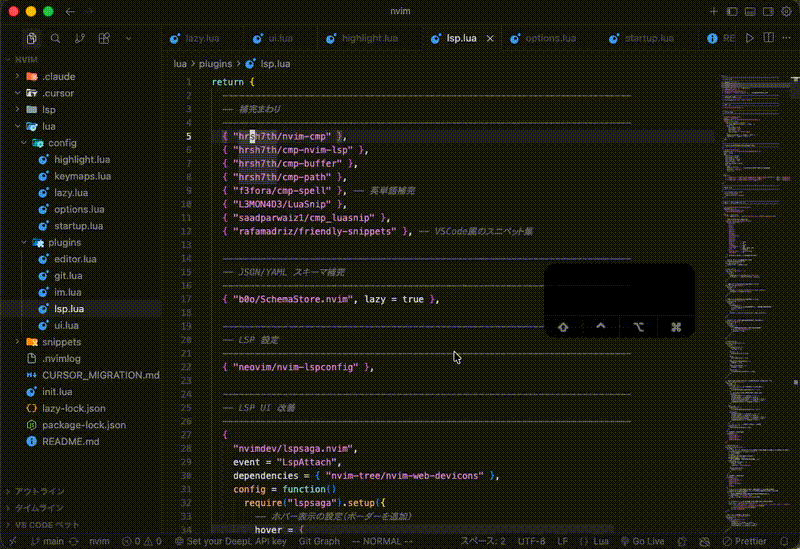Viewport: 800px width, 549px height.
Task: Open keymaps.lua in the file tree
Action: [82, 176]
